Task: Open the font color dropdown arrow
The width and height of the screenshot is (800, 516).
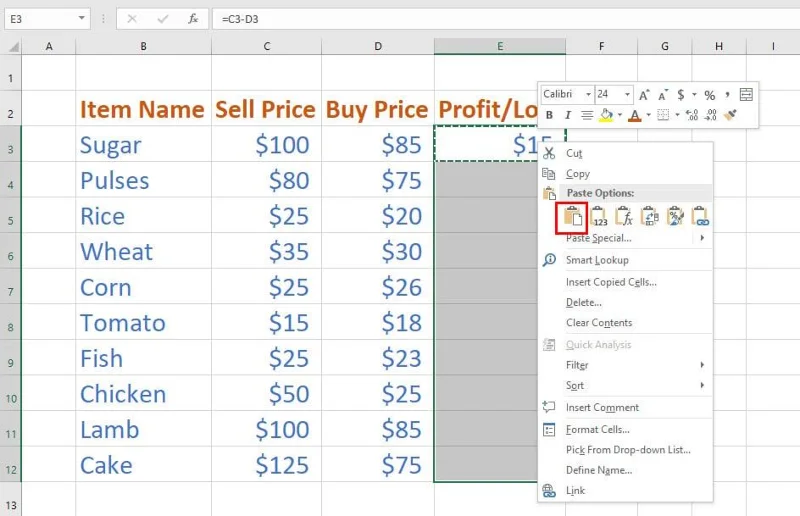Action: click(x=648, y=115)
